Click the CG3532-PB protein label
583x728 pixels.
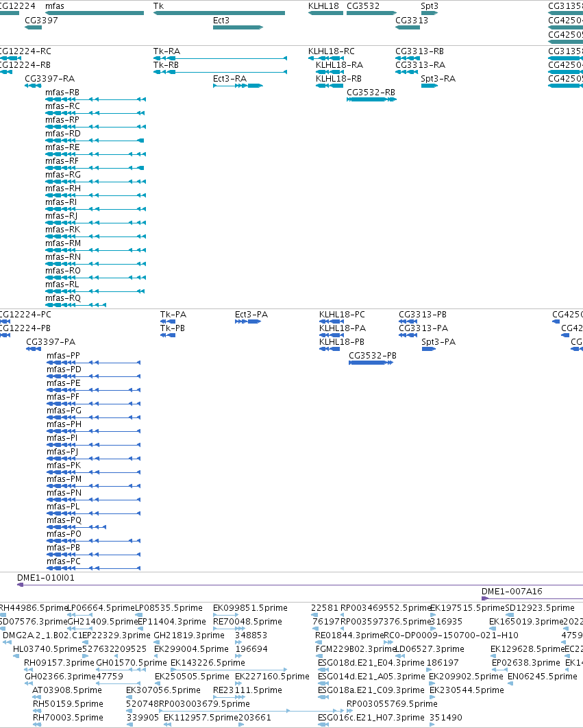coord(373,356)
